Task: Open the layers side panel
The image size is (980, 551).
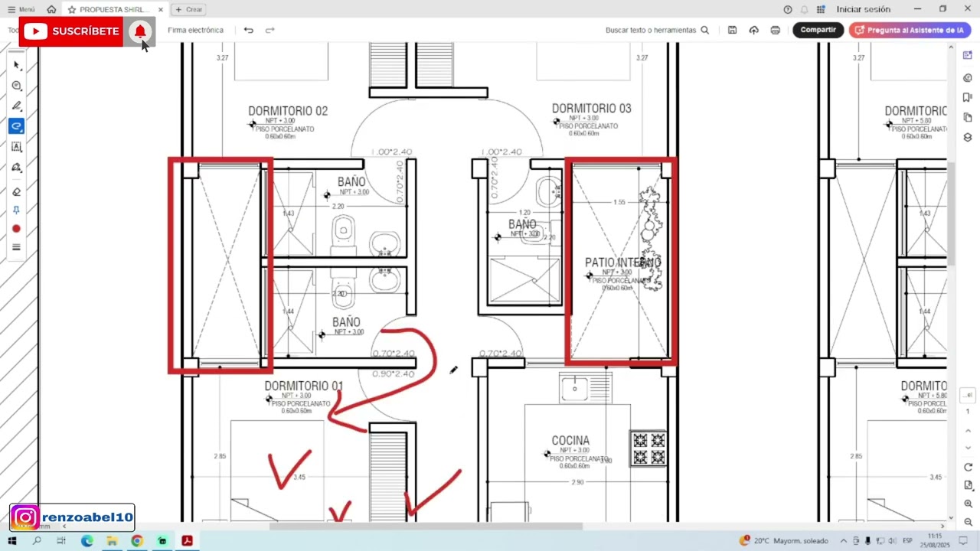Action: pos(968,137)
